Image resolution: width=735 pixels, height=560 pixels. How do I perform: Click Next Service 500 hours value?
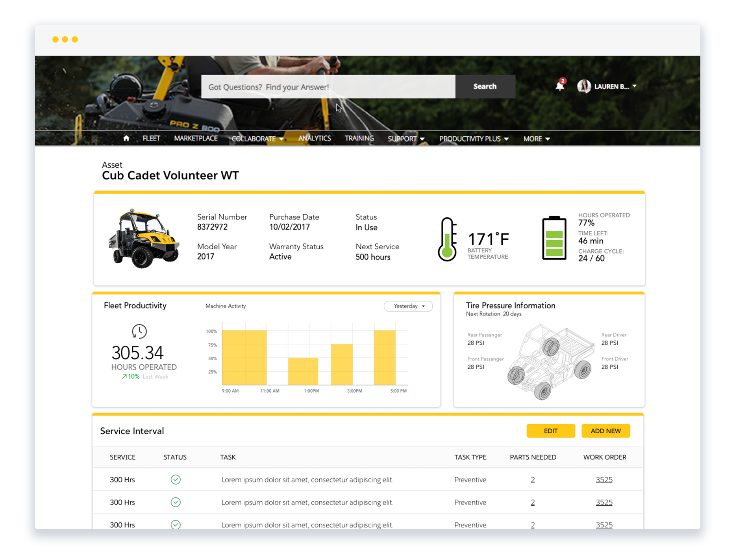[x=373, y=257]
